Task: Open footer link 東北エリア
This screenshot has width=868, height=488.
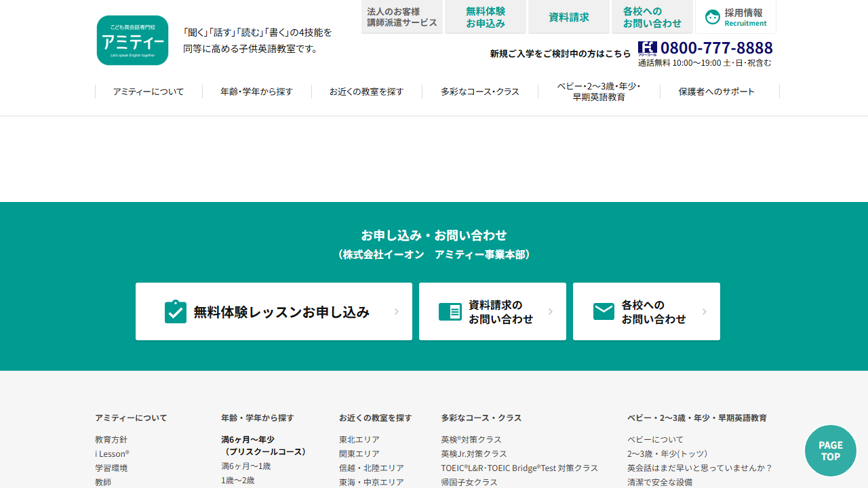Action: click(359, 440)
